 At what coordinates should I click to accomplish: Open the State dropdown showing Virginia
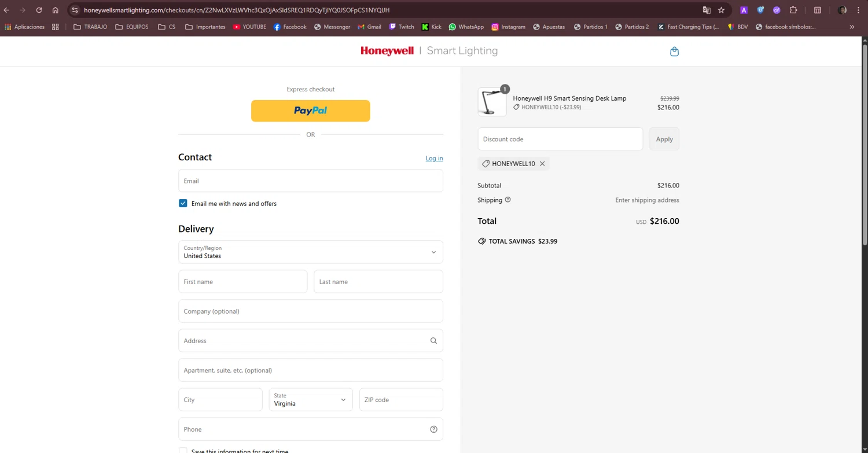click(x=311, y=399)
